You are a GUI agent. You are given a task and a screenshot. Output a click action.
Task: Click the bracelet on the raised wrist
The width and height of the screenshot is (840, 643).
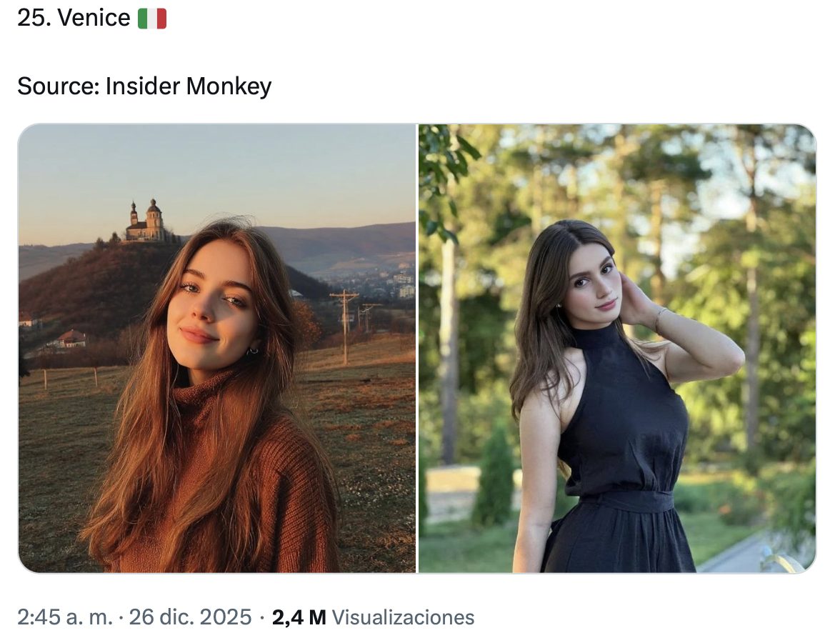pos(661,316)
